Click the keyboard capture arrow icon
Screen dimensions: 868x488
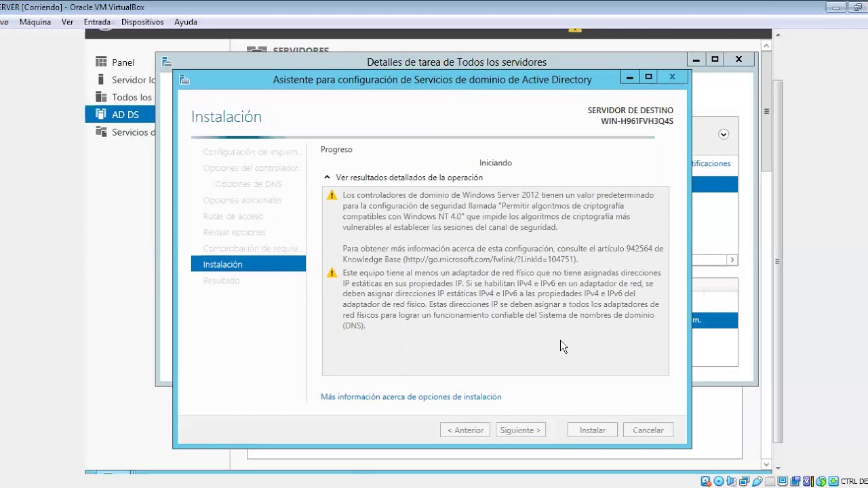833,481
